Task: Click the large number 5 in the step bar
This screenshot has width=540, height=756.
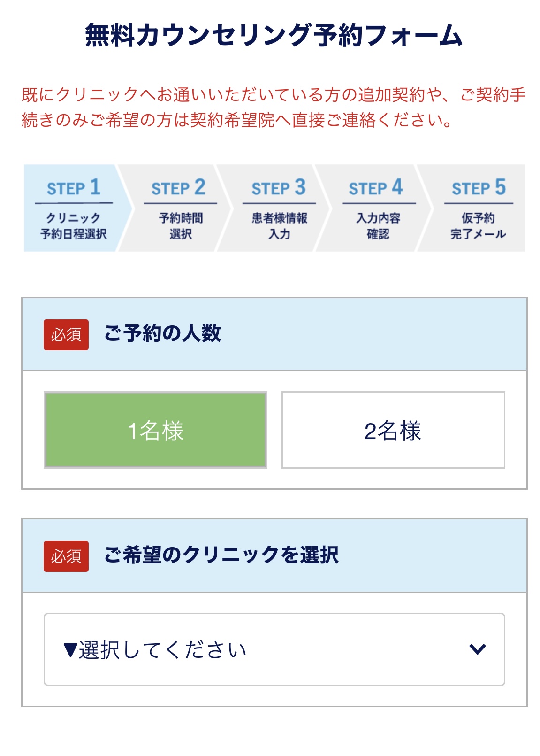Action: pos(500,187)
